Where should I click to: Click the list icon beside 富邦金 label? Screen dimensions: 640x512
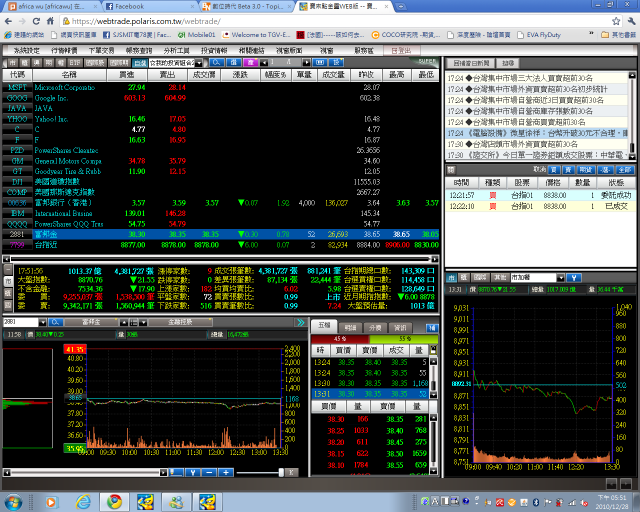point(133,323)
